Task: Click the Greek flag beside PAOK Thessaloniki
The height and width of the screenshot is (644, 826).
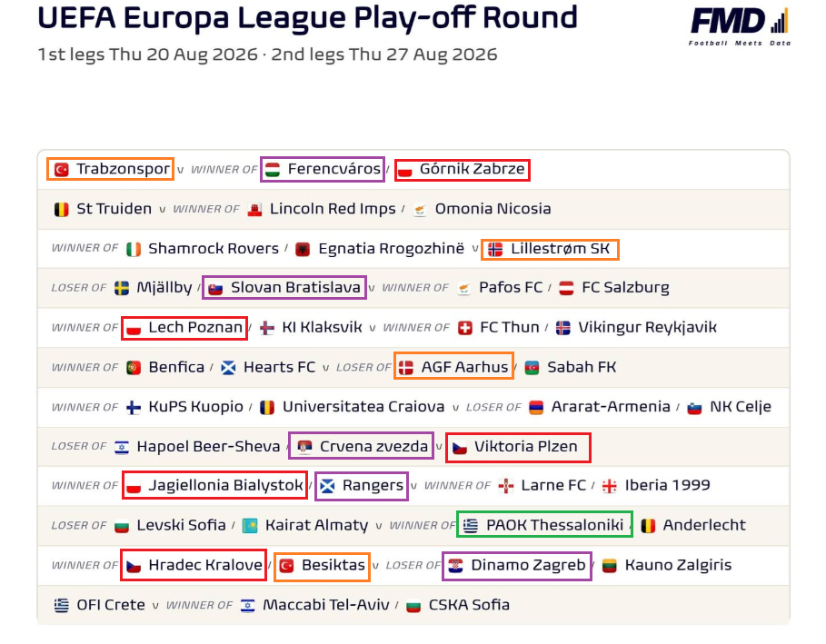Action: point(471,526)
